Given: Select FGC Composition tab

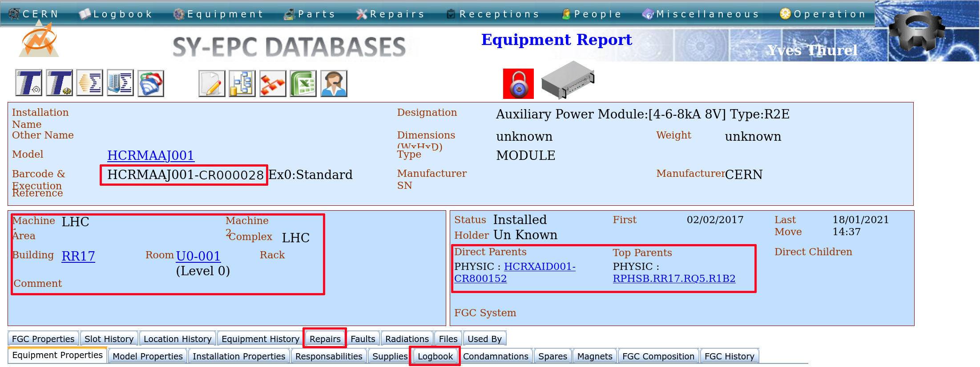Looking at the screenshot, I should (x=658, y=356).
